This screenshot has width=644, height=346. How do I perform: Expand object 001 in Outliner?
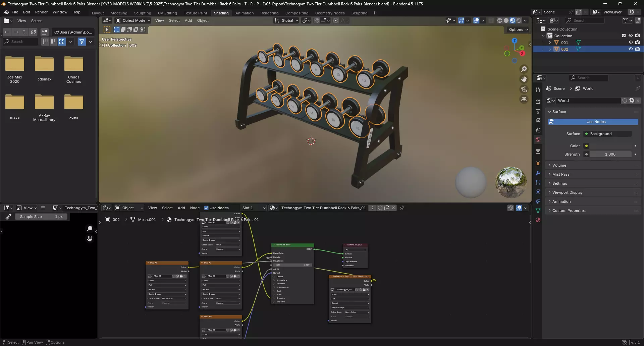coord(550,43)
